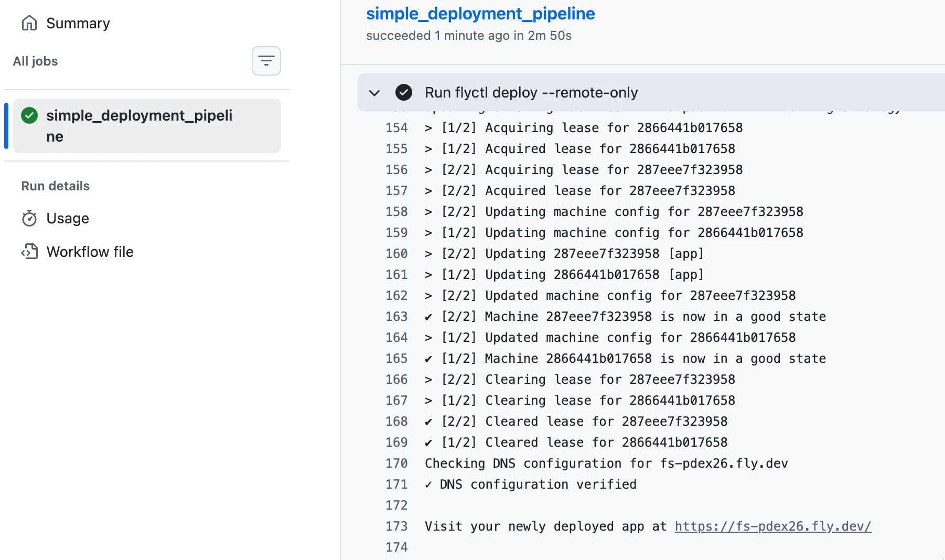Click the 'Run details' heading
Screen dimensions: 945x560
pyautogui.click(x=56, y=186)
